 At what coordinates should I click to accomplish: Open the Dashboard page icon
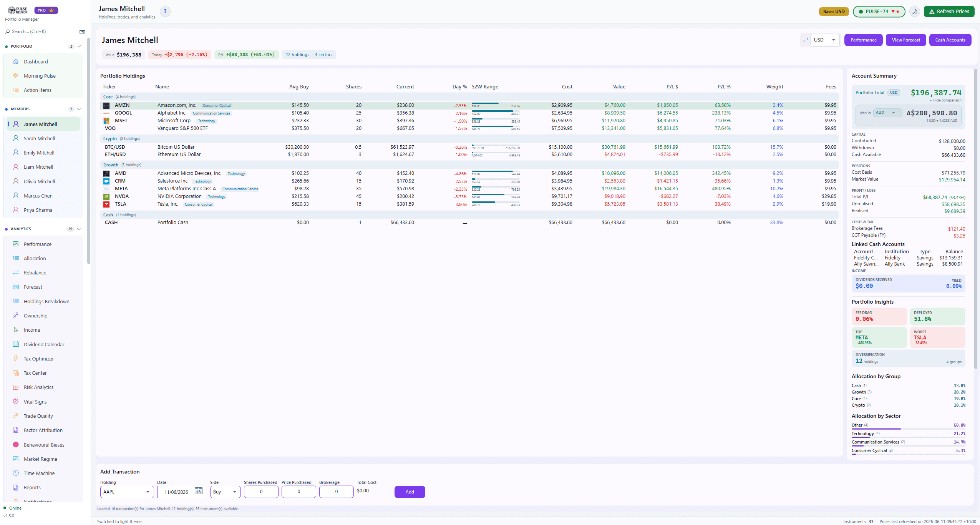pos(16,61)
